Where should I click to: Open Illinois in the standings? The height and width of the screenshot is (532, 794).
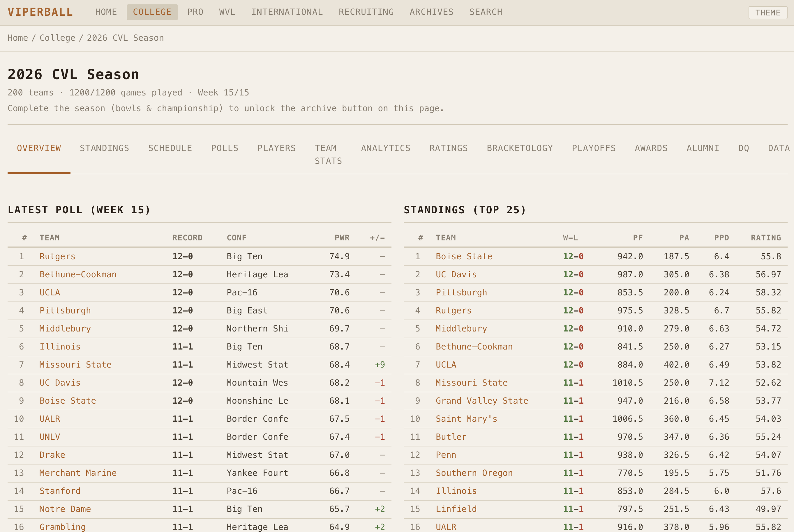(x=456, y=491)
